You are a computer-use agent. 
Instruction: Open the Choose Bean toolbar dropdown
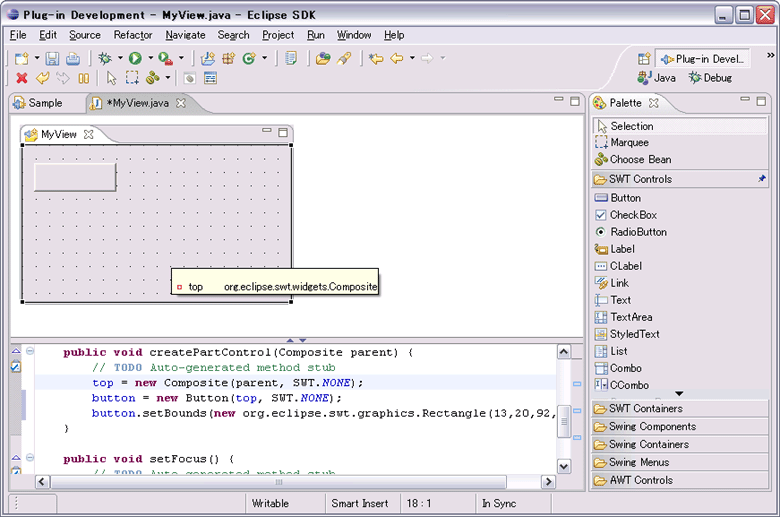168,78
